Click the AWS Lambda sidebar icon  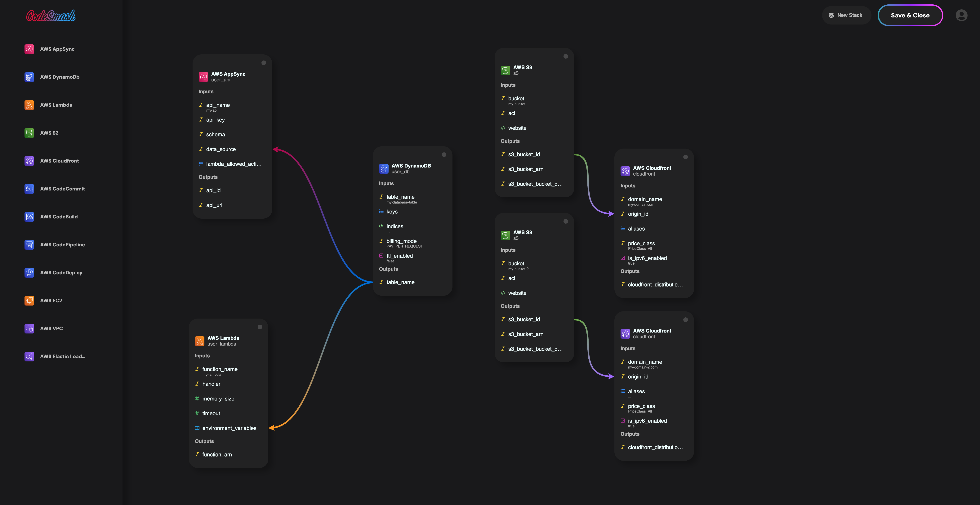point(29,105)
